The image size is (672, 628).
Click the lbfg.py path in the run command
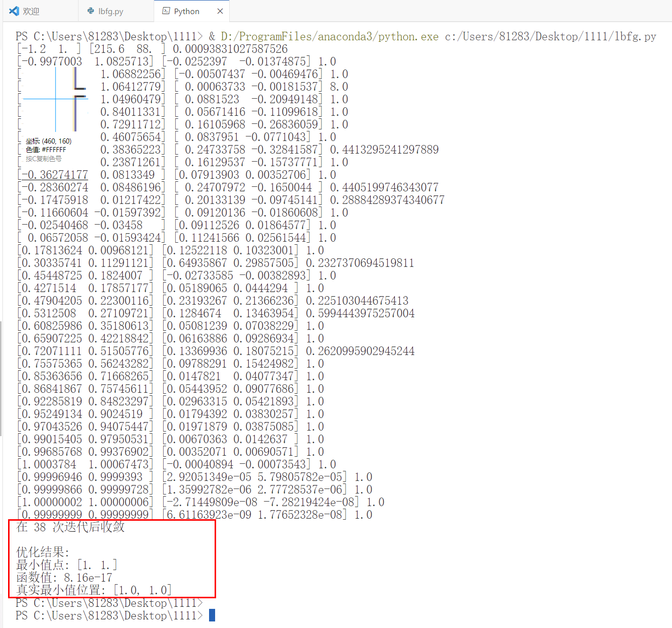click(551, 36)
